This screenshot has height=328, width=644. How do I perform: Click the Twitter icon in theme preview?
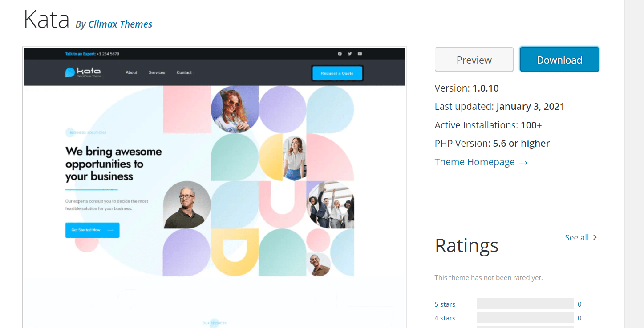[350, 54]
